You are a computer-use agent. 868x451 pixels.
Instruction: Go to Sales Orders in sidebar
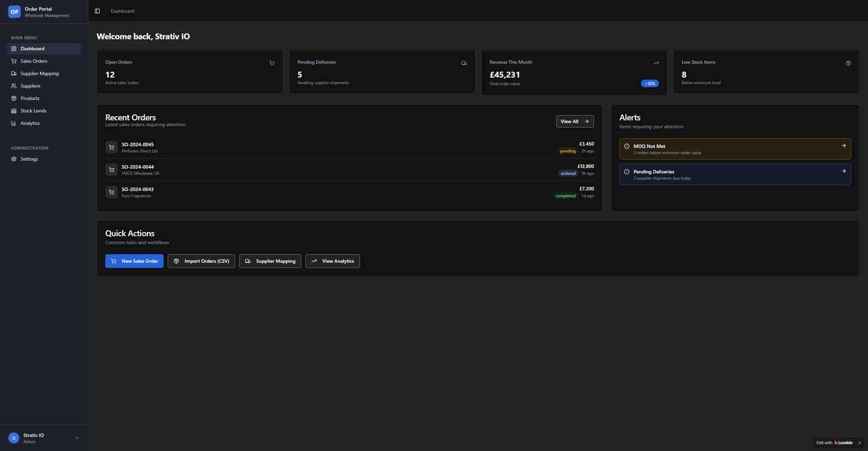coord(44,61)
